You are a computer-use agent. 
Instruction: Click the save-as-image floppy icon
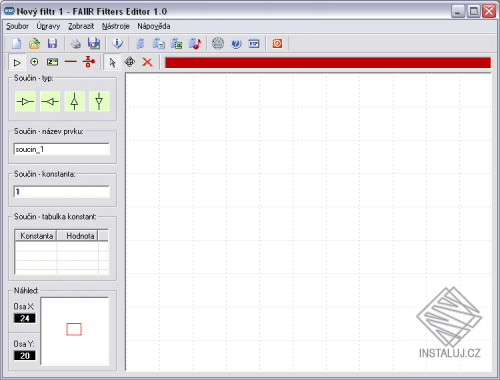click(x=94, y=43)
